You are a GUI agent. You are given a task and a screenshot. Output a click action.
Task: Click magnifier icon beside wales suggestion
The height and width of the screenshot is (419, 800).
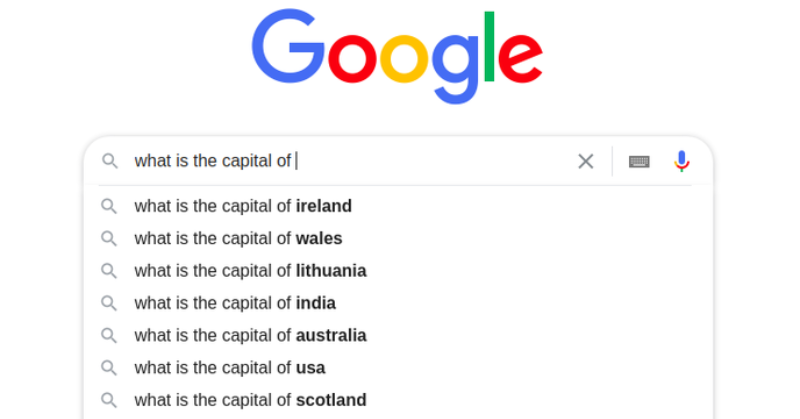pyautogui.click(x=109, y=238)
